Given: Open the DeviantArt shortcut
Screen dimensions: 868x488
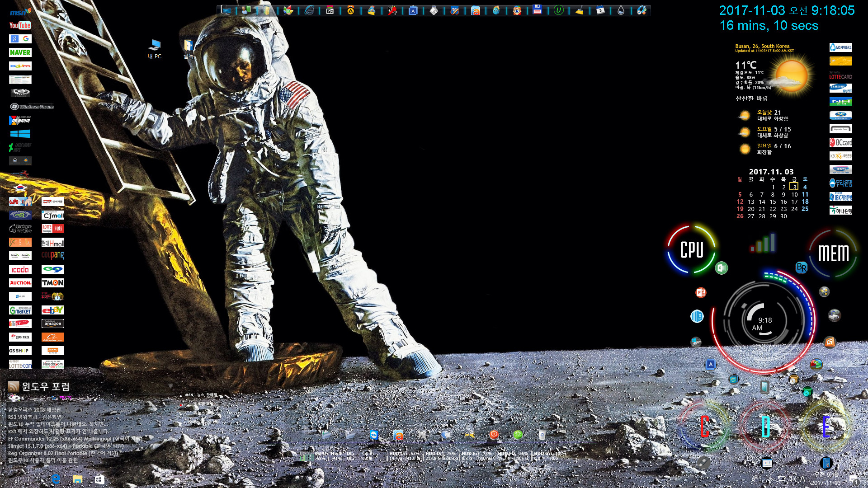Looking at the screenshot, I should (x=20, y=147).
